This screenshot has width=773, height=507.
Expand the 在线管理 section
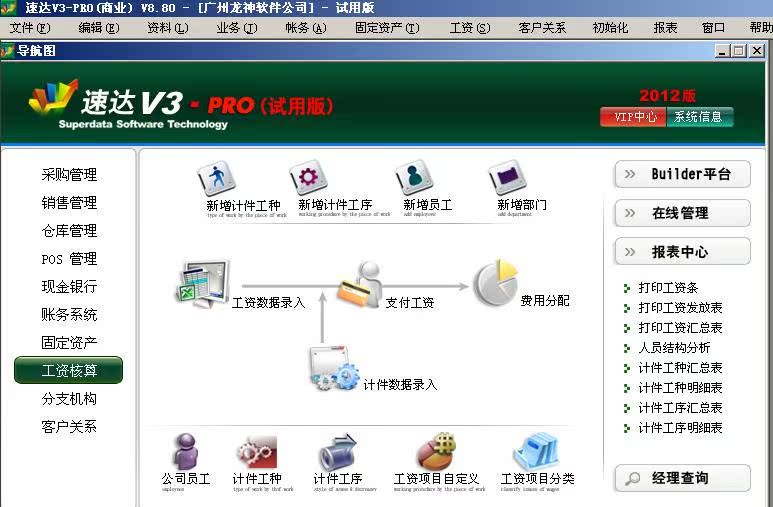pos(683,213)
